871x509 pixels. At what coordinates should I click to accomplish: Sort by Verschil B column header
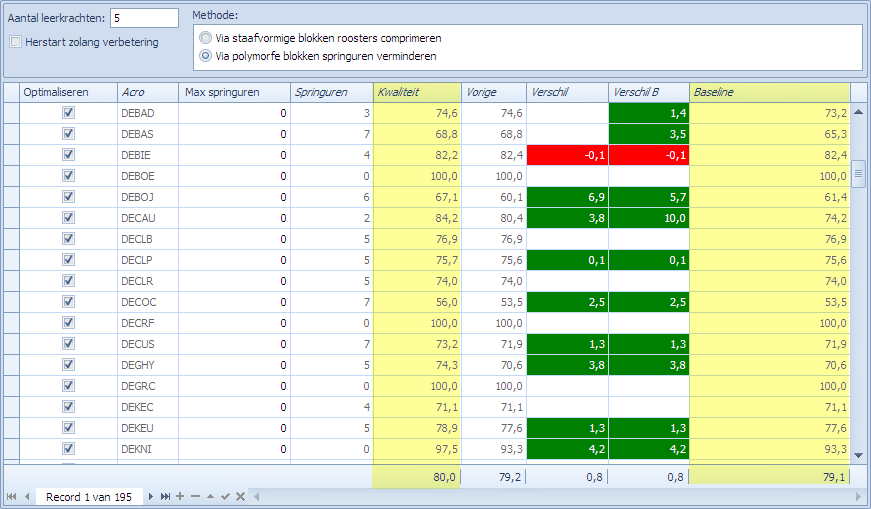649,92
